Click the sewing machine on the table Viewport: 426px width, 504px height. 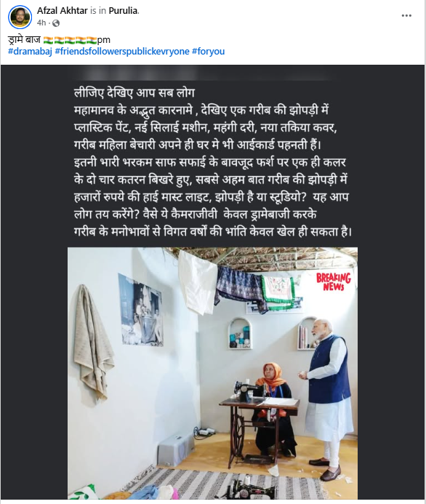pyautogui.click(x=247, y=391)
